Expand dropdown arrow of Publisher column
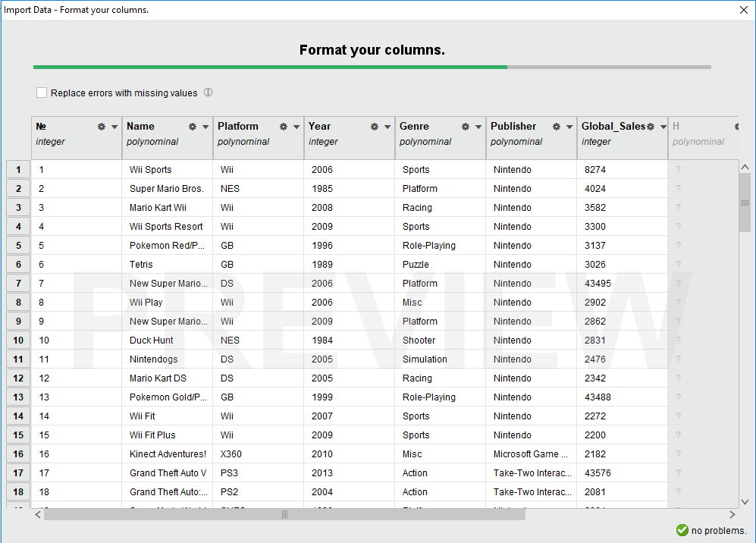 coord(569,127)
